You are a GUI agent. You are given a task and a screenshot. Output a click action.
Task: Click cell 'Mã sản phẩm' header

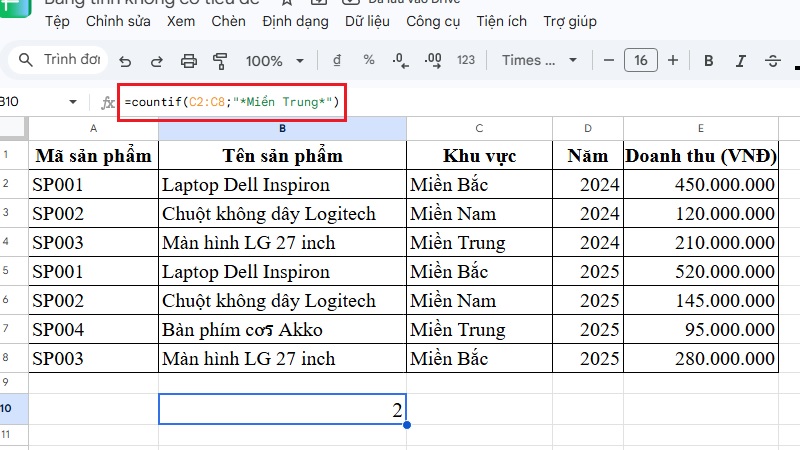(x=93, y=155)
